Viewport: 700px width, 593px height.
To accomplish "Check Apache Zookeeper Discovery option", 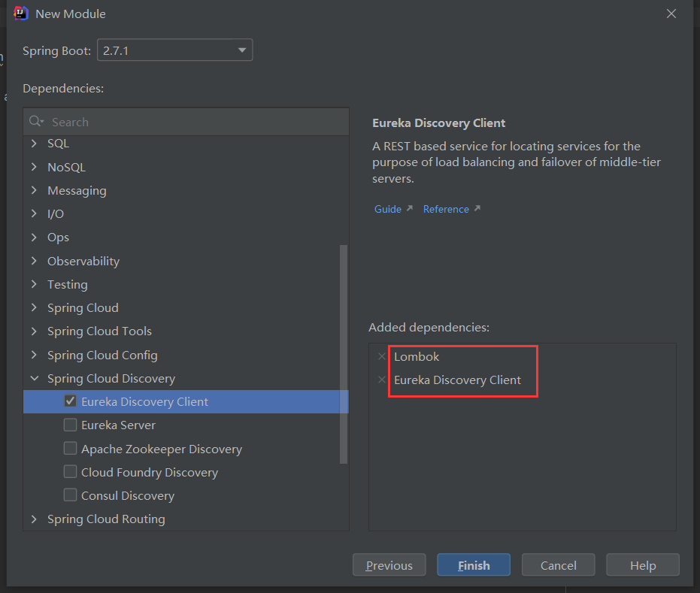I will pyautogui.click(x=70, y=449).
